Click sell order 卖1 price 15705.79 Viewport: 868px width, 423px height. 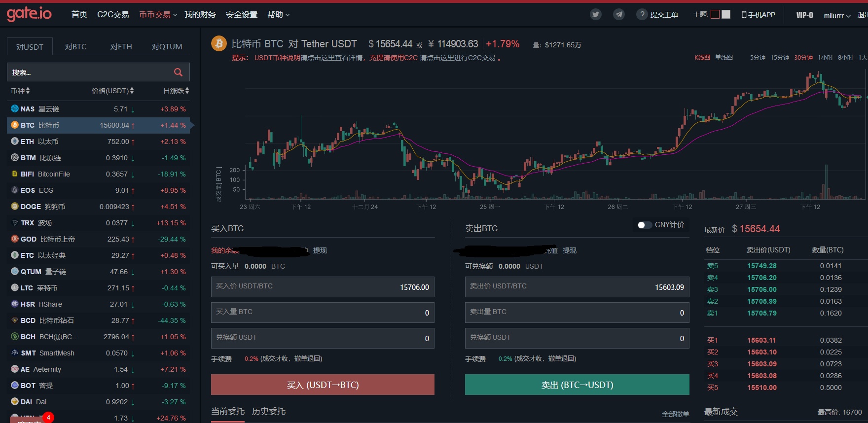[762, 313]
